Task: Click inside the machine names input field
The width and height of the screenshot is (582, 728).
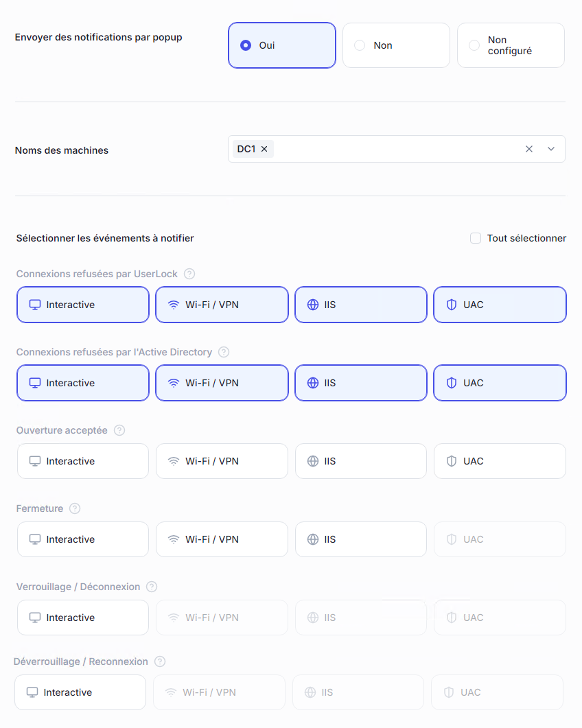Action: pos(391,149)
